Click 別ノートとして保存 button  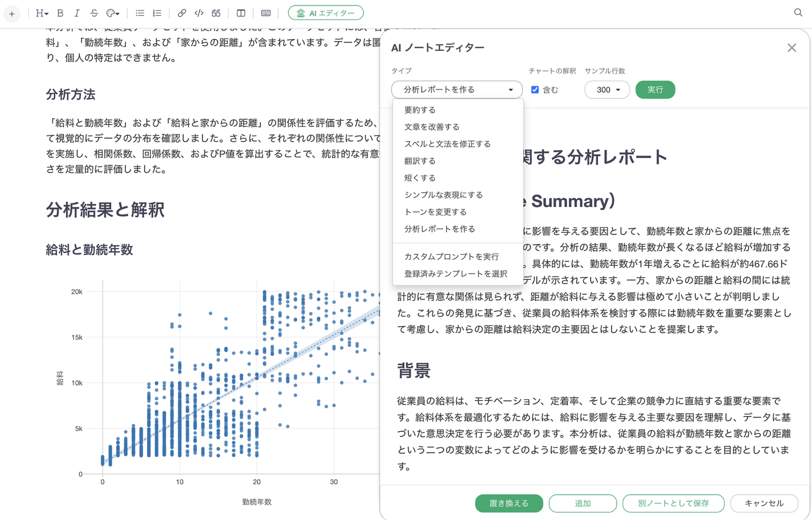tap(673, 503)
